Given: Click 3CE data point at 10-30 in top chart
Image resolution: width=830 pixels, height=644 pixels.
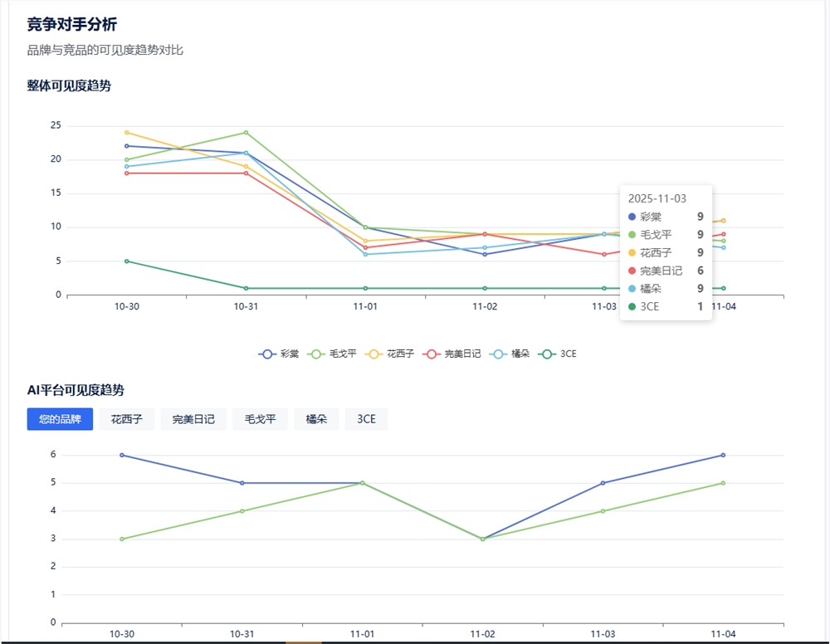Looking at the screenshot, I should (126, 261).
